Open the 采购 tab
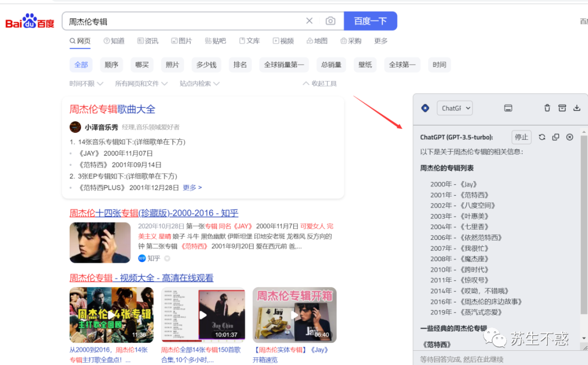Viewport: 588px width, 365px height. pyautogui.click(x=351, y=41)
